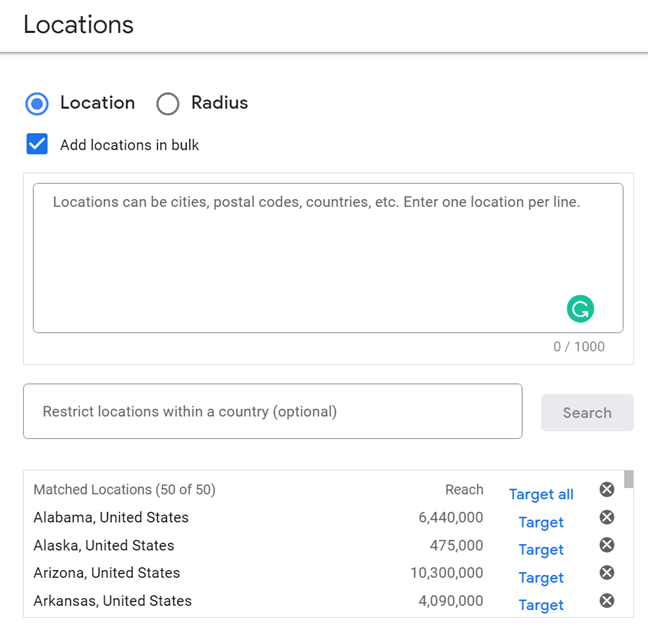The width and height of the screenshot is (648, 643).
Task: Select the Alabama, United States row
Action: (x=111, y=518)
